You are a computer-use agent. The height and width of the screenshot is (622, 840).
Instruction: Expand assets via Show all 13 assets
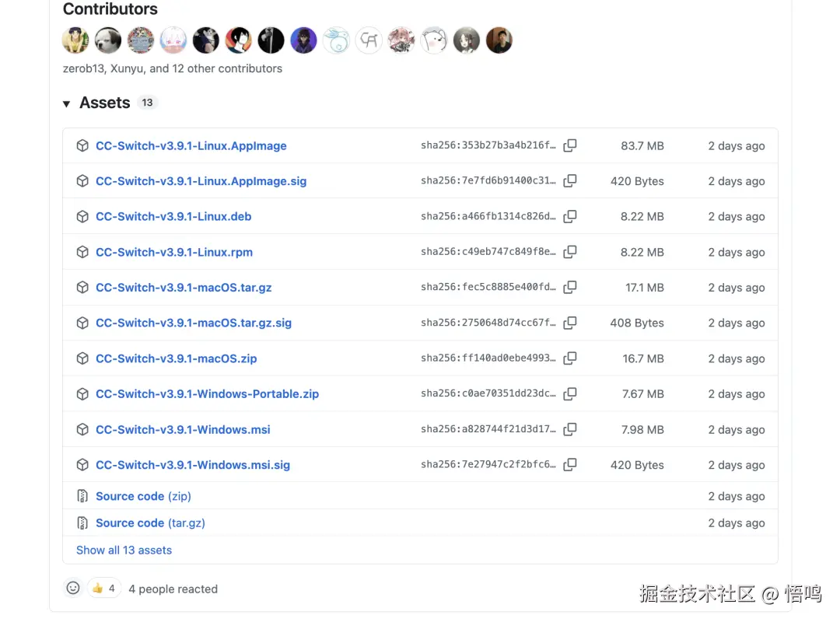tap(124, 550)
